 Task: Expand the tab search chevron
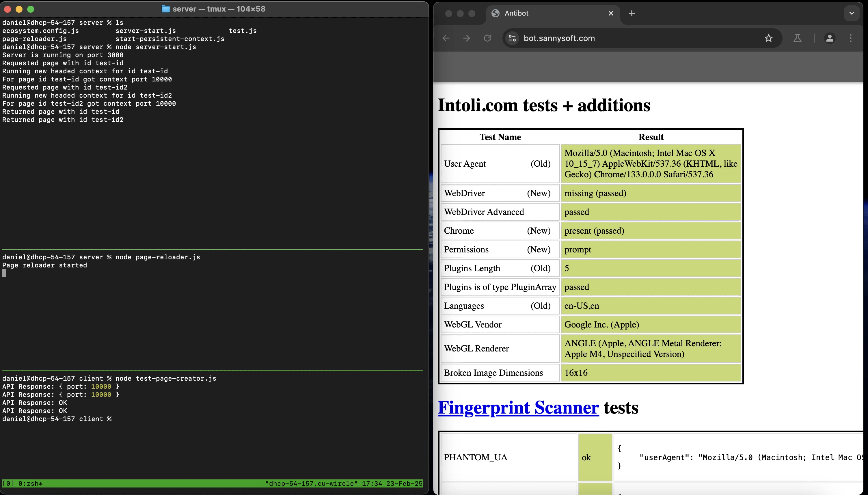[x=851, y=13]
